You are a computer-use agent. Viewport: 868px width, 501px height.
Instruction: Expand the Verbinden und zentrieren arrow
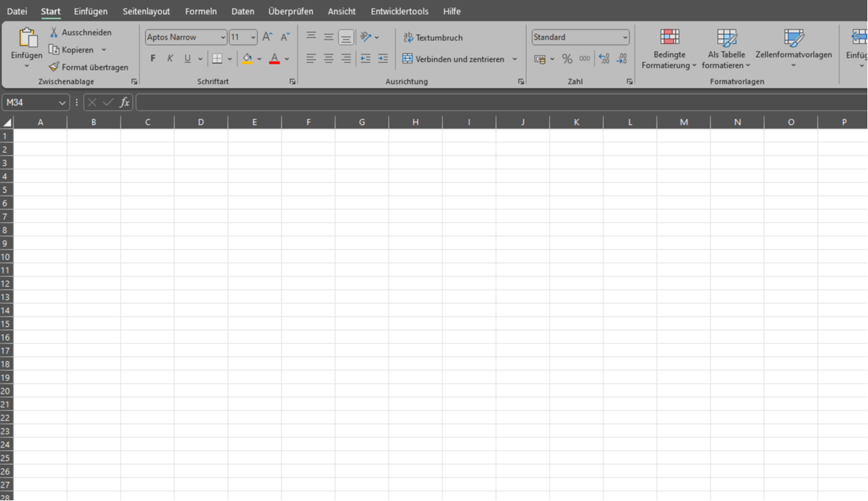(515, 59)
